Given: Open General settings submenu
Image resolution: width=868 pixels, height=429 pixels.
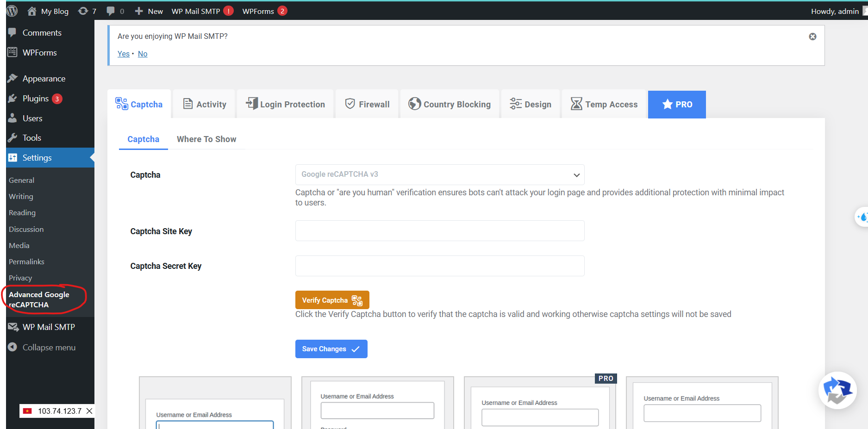Looking at the screenshot, I should 22,180.
